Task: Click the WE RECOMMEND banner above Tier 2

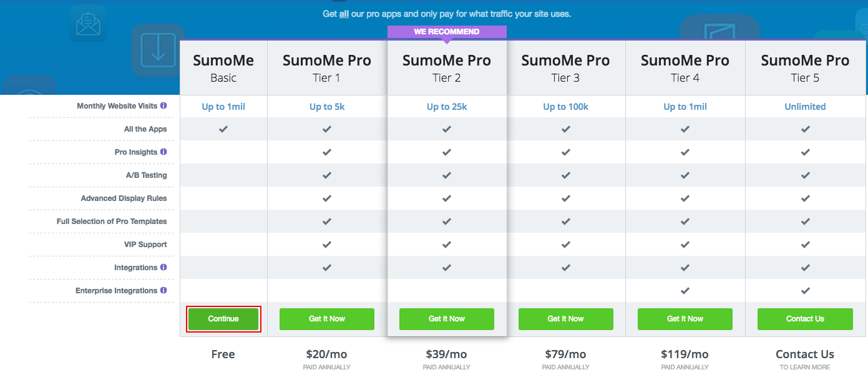Action: tap(447, 32)
